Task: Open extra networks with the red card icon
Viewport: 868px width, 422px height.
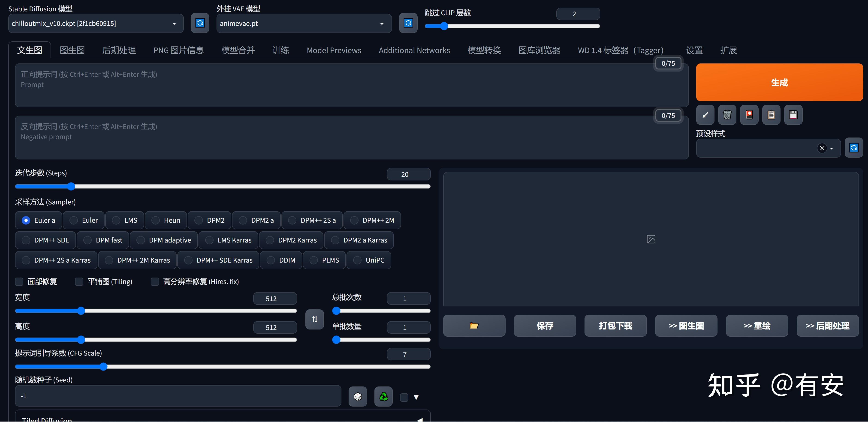Action: (x=749, y=115)
